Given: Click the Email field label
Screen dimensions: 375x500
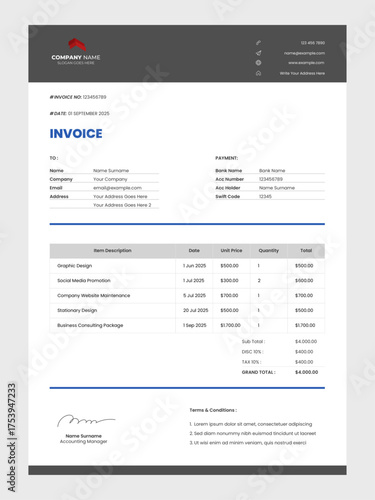Looking at the screenshot, I should coord(56,188).
